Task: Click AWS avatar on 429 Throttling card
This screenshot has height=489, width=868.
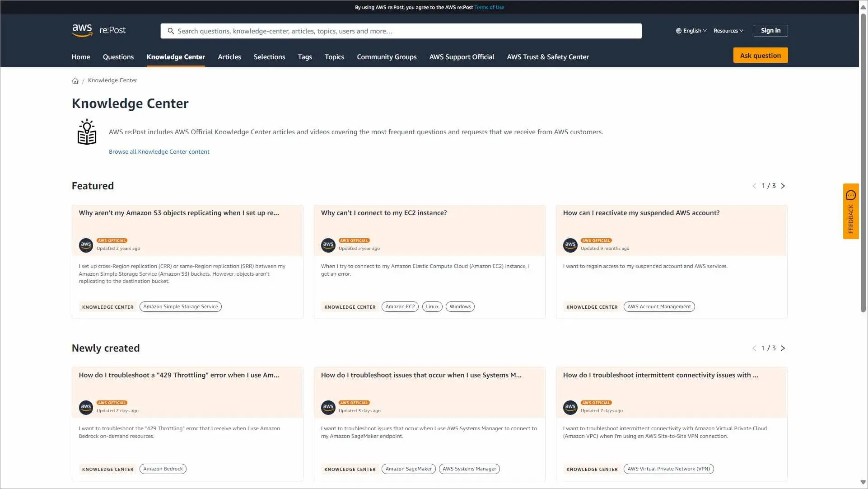Action: [x=86, y=407]
